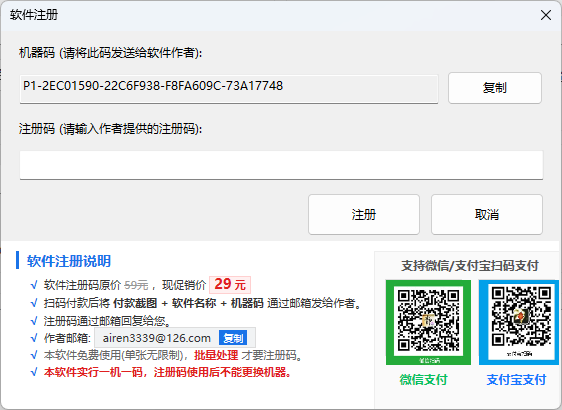Click the Alipay QR code
The height and width of the screenshot is (410, 562).
[519, 322]
